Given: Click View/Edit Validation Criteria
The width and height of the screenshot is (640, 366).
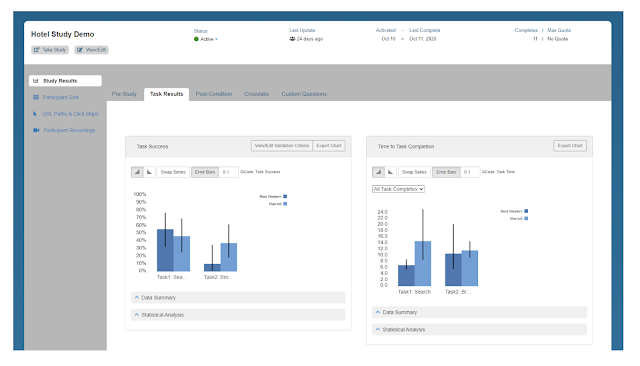Looking at the screenshot, I should coord(282,146).
